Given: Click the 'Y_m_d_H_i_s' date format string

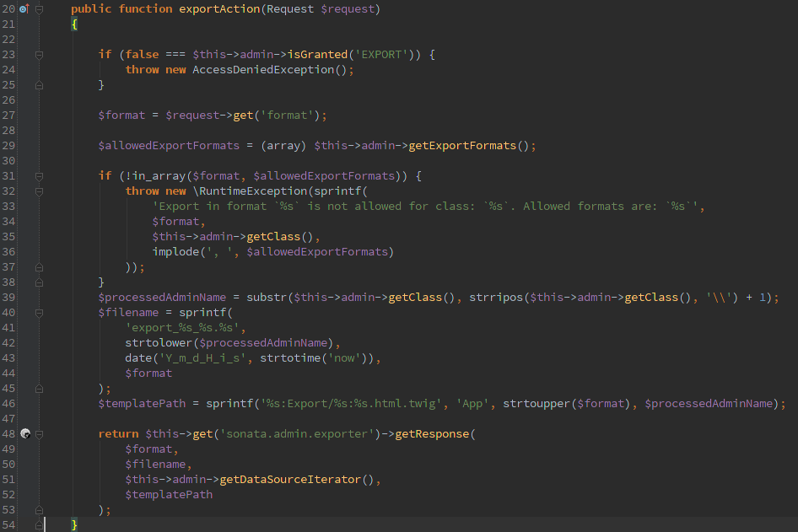Looking at the screenshot, I should click(x=202, y=358).
